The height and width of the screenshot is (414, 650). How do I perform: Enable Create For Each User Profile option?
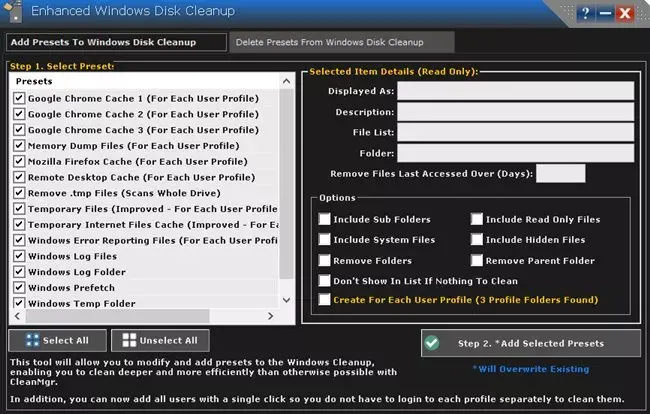point(324,300)
